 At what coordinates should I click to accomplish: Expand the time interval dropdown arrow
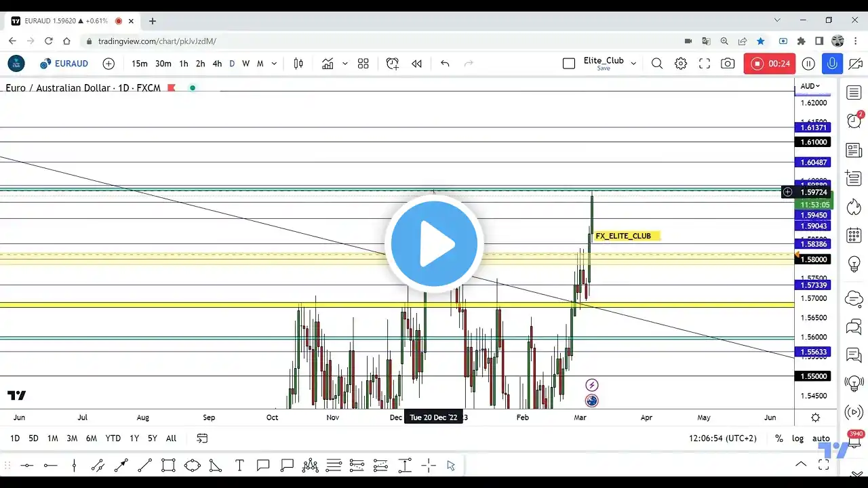point(274,64)
